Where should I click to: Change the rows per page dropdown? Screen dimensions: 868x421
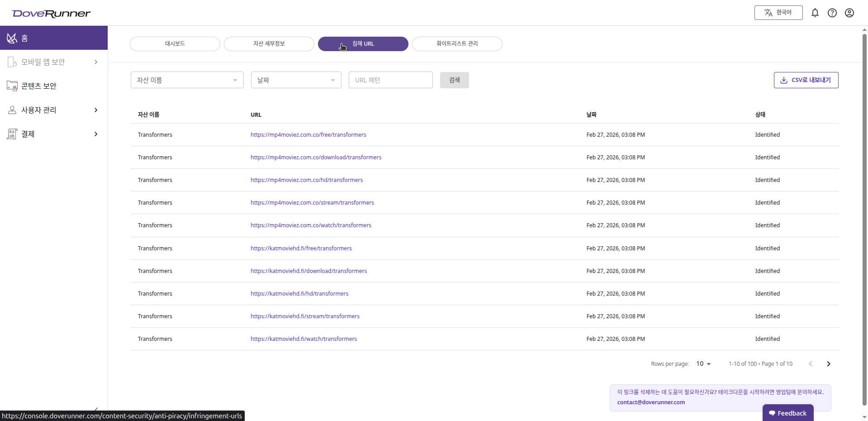pyautogui.click(x=703, y=364)
